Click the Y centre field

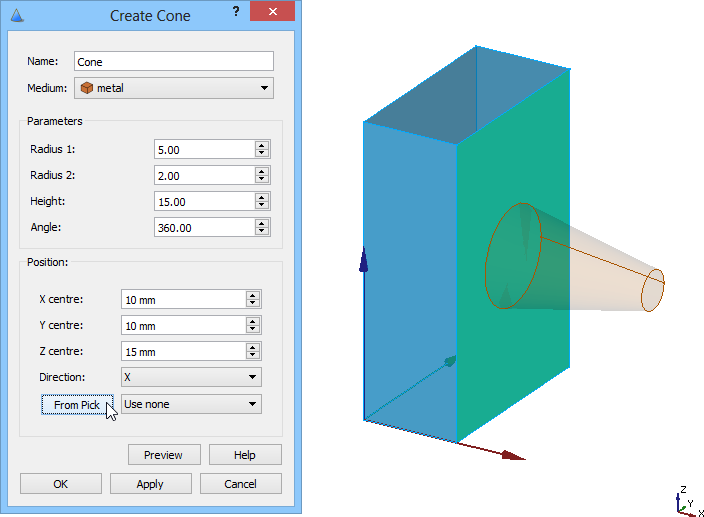(184, 325)
